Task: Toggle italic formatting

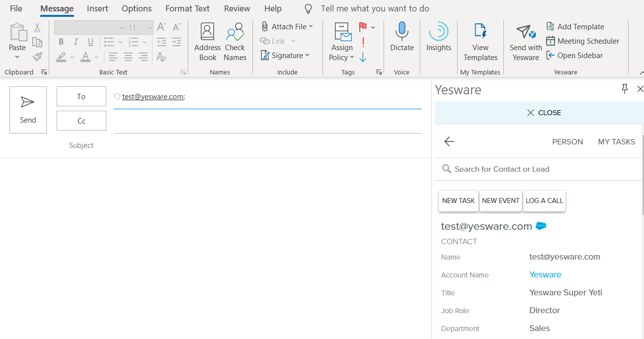Action: [76, 42]
